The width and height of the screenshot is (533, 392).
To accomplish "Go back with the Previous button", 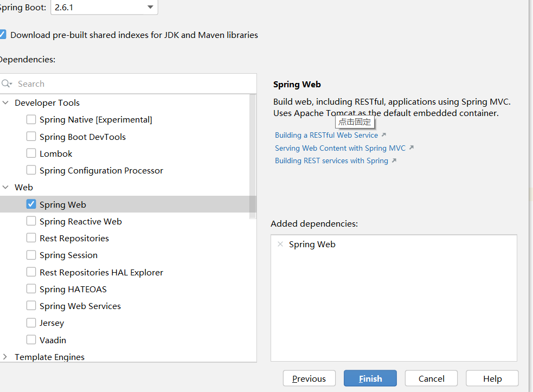I will click(309, 378).
